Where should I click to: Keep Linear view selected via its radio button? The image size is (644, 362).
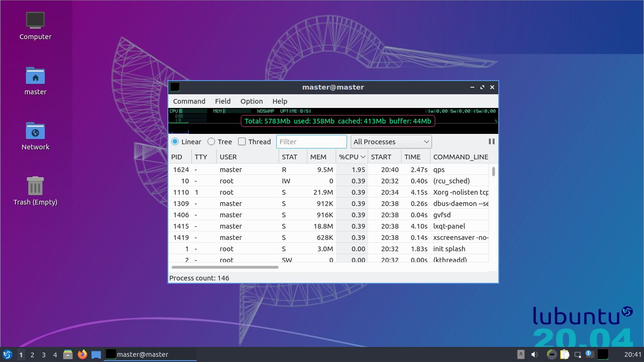click(x=174, y=141)
